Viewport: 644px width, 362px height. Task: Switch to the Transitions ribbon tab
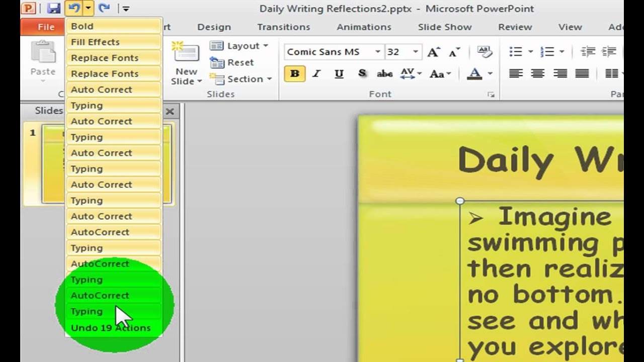tap(283, 27)
